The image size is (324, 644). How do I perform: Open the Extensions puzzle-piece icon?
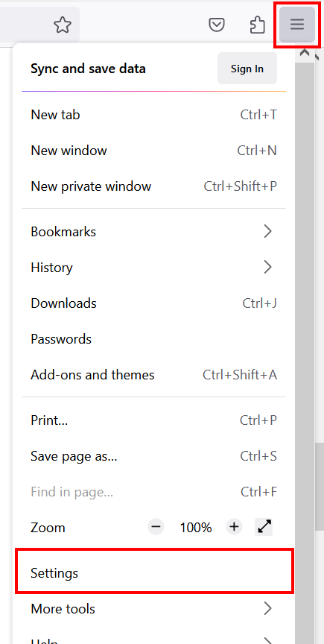(x=258, y=25)
